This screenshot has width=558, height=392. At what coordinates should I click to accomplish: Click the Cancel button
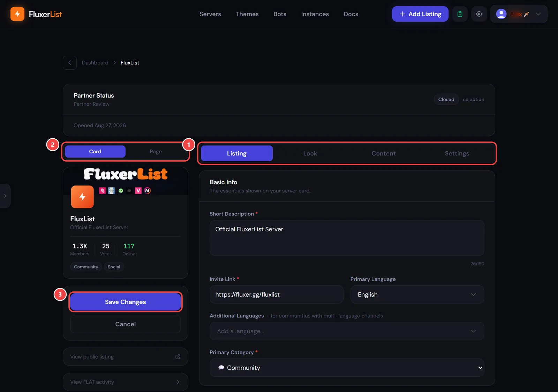click(126, 324)
